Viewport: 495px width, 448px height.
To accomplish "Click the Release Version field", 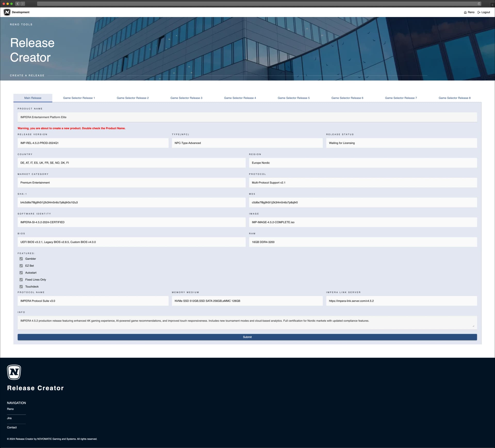I will click(x=93, y=143).
